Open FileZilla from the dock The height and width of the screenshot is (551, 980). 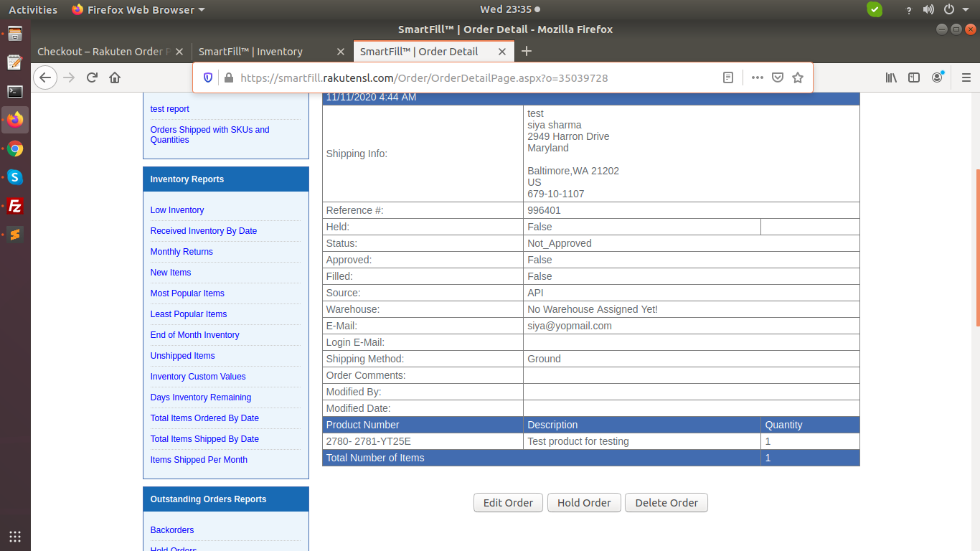click(x=15, y=207)
